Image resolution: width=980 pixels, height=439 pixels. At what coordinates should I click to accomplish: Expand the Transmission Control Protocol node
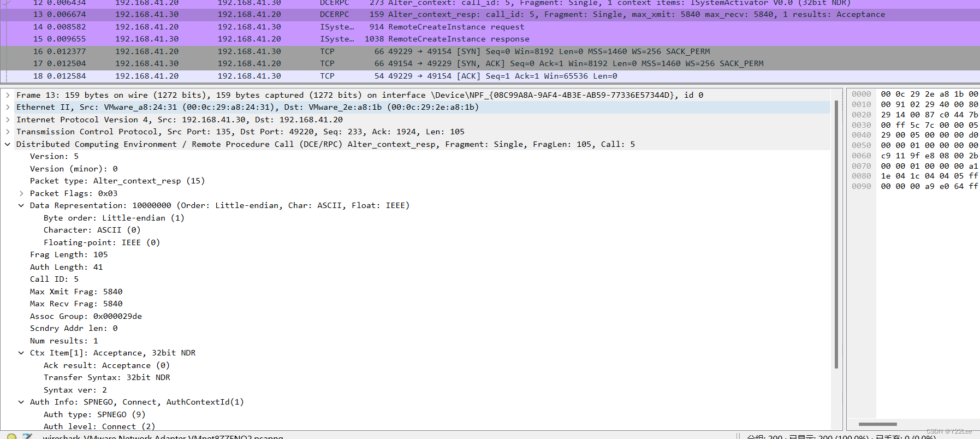pyautogui.click(x=8, y=132)
